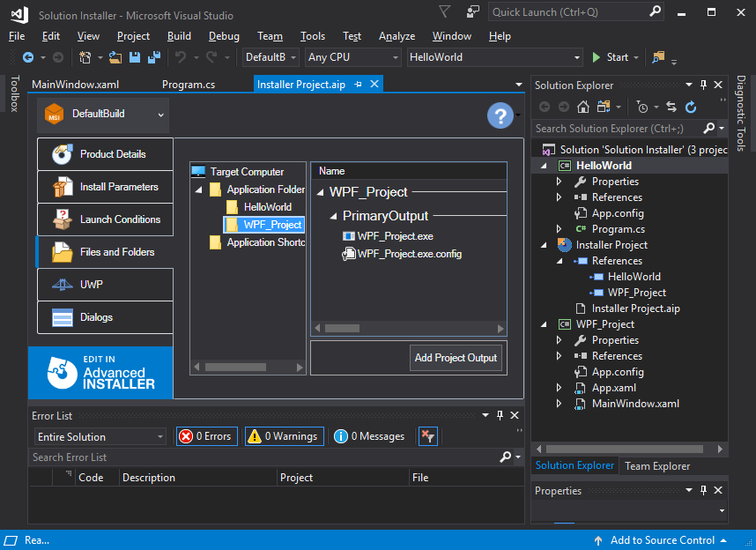This screenshot has width=756, height=550.
Task: Toggle the 0 Errors filter
Action: [x=207, y=436]
